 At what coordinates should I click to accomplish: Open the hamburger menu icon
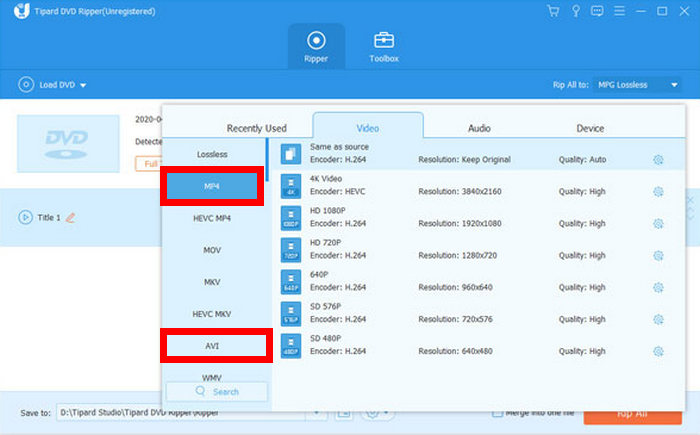[619, 11]
